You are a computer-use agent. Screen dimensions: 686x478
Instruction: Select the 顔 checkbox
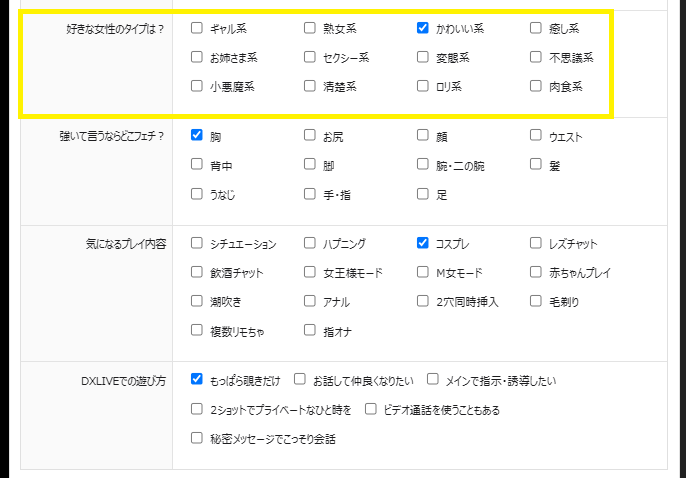[423, 136]
